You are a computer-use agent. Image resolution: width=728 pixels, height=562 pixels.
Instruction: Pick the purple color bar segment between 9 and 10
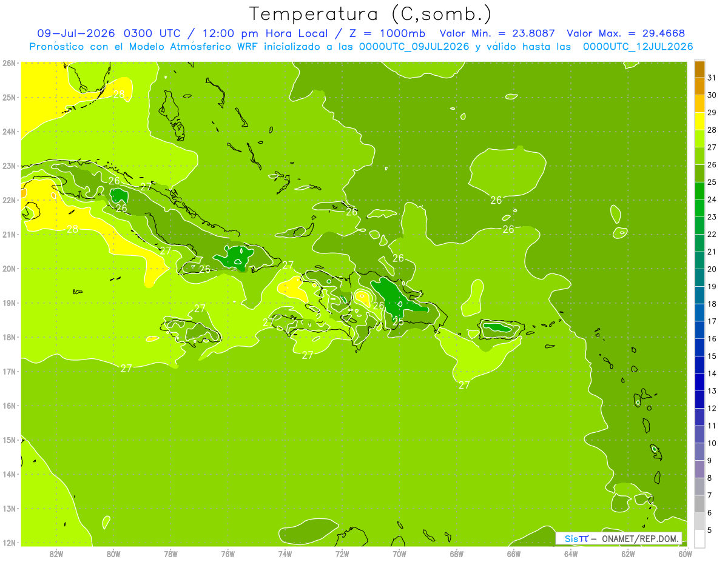tap(699, 452)
